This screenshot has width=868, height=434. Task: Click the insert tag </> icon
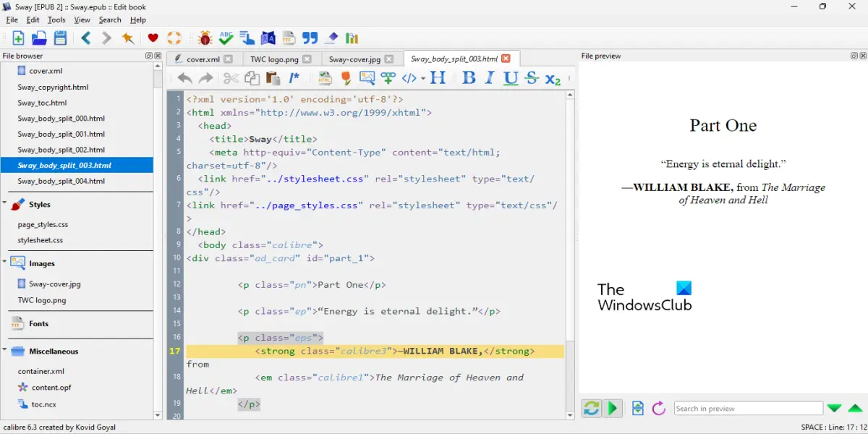coord(409,78)
